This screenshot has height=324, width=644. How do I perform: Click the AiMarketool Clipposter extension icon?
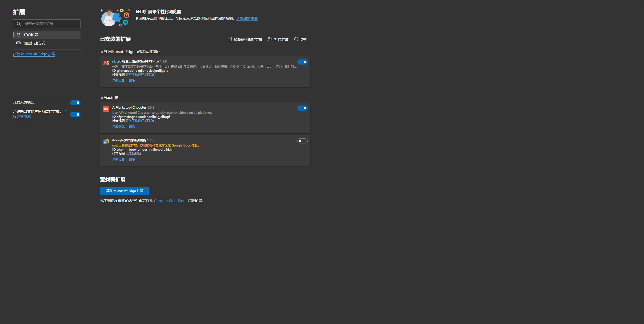pos(106,109)
